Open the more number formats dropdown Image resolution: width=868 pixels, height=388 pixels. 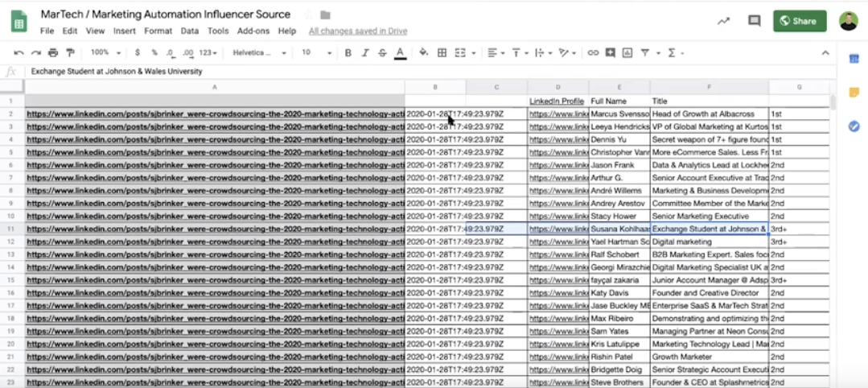click(x=208, y=52)
